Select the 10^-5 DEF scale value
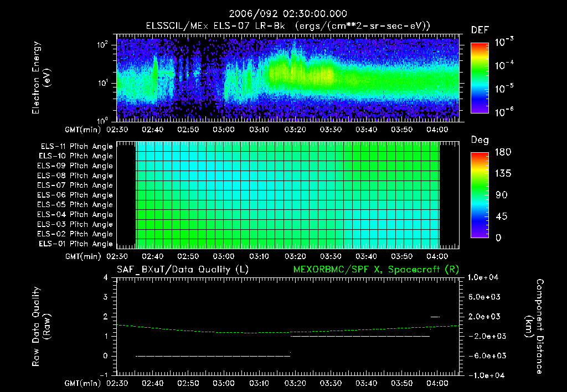The image size is (567, 392). [504, 89]
